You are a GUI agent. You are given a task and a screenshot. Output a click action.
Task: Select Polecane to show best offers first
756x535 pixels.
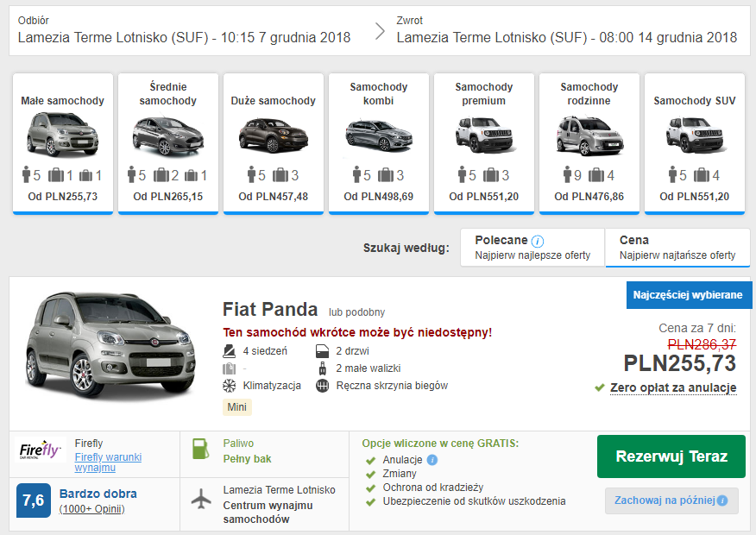coord(531,247)
